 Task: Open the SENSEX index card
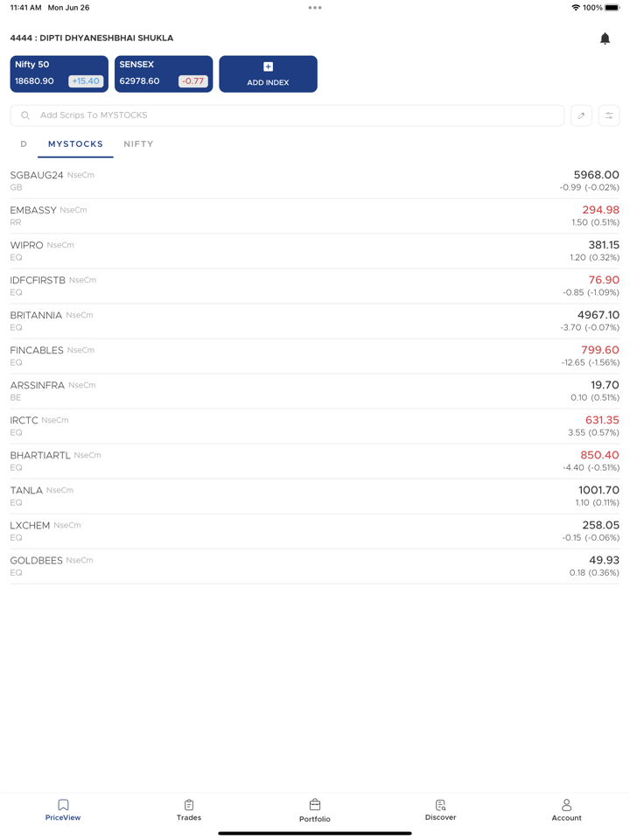(164, 73)
